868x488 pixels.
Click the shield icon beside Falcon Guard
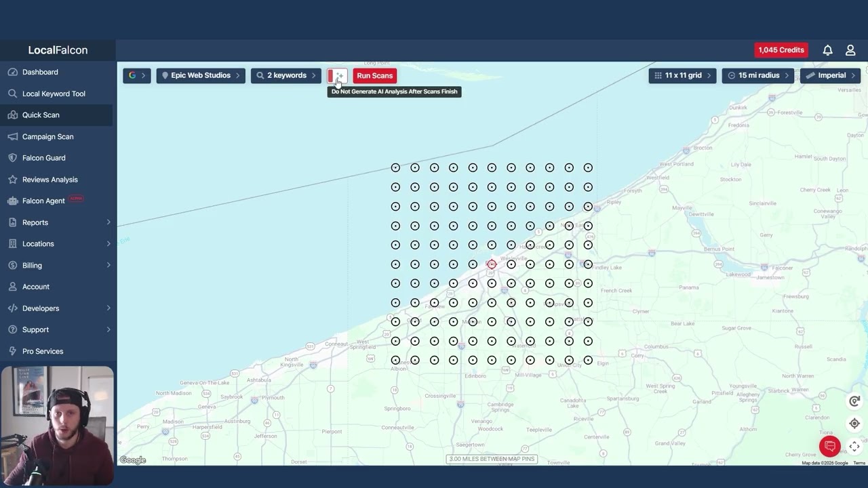13,158
